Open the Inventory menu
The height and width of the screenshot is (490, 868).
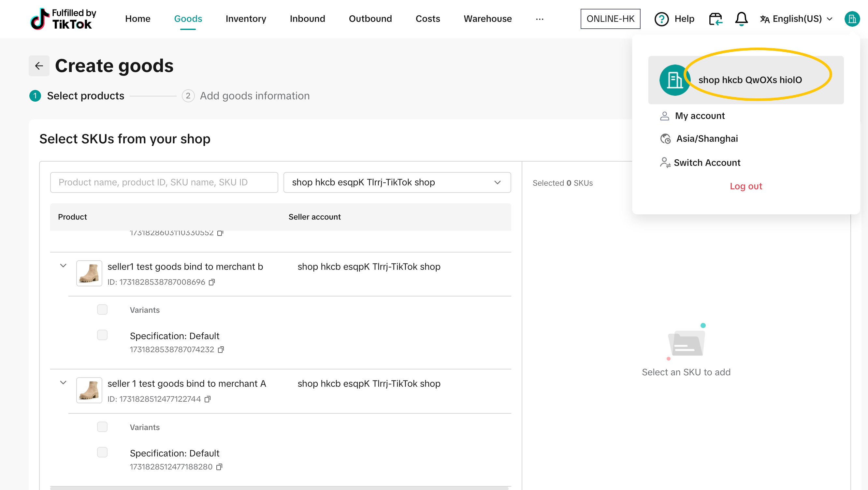246,19
